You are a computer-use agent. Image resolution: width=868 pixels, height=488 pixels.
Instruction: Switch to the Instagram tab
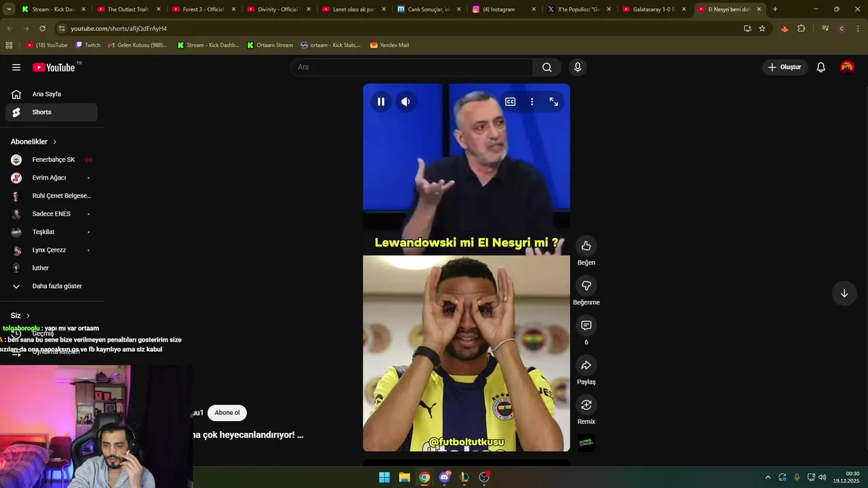[505, 9]
